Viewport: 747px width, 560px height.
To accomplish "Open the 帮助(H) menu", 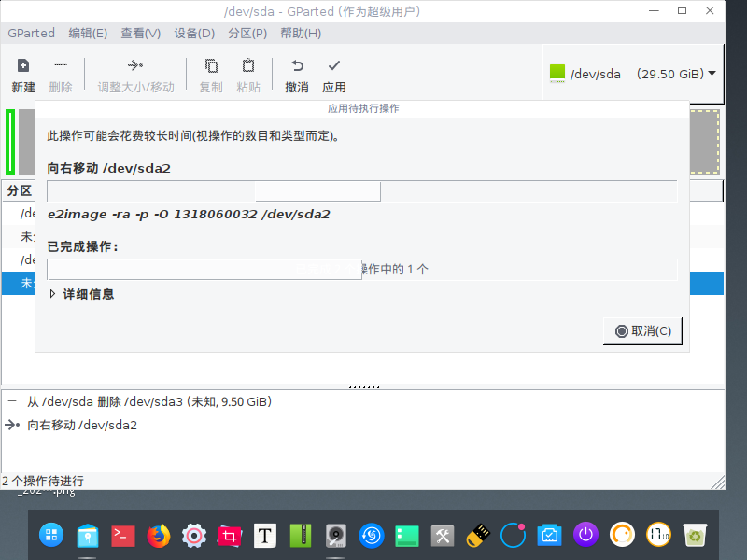I will [x=301, y=34].
